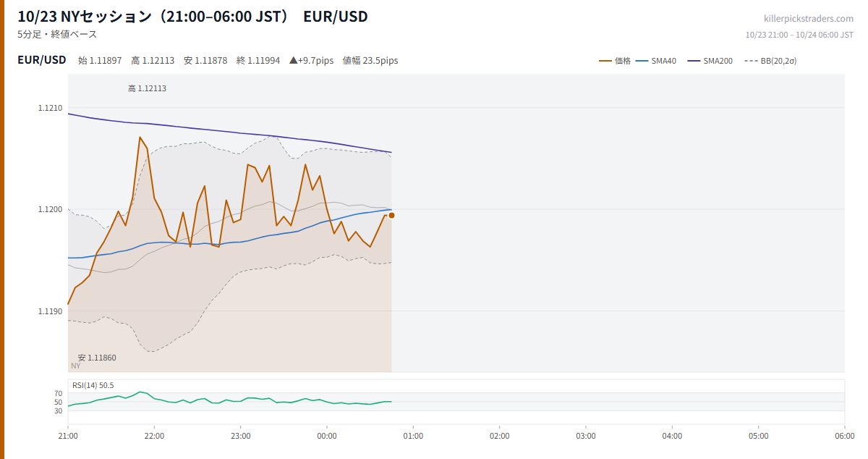Screen dimensions: 868x459
Task: Click the 00:00 time axis label
Action: pos(327,436)
